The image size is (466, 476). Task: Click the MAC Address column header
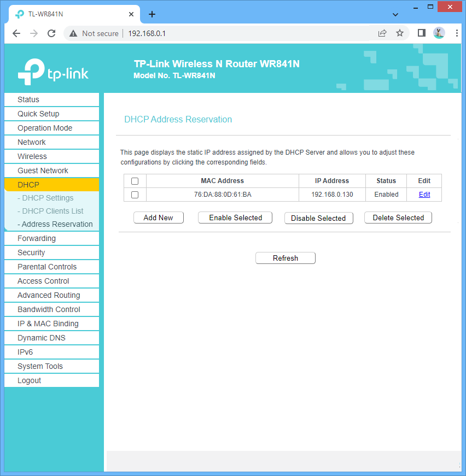coord(223,181)
